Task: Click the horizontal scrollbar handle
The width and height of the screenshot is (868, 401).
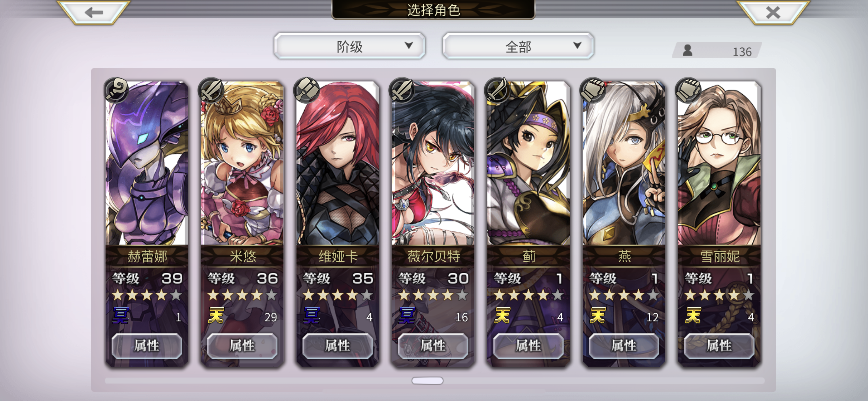Action: pos(427,380)
